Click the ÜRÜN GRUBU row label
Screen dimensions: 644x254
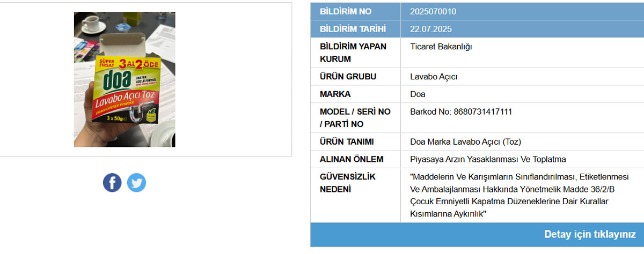pyautogui.click(x=348, y=77)
